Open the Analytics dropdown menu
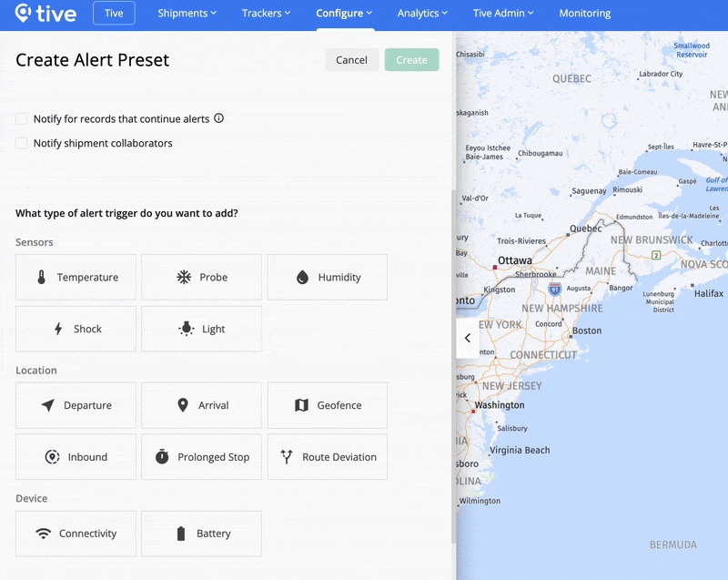Viewport: 728px width, 580px height. point(421,13)
